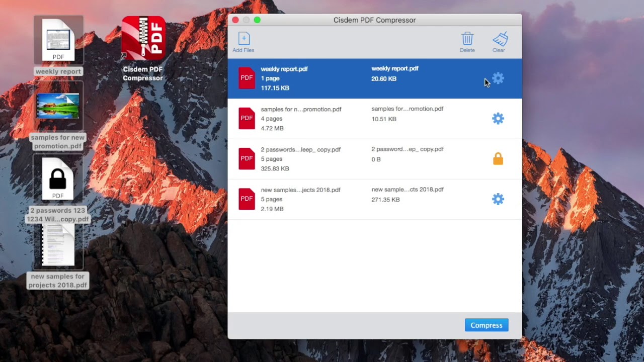Click output size 20.60 KB

(x=384, y=79)
